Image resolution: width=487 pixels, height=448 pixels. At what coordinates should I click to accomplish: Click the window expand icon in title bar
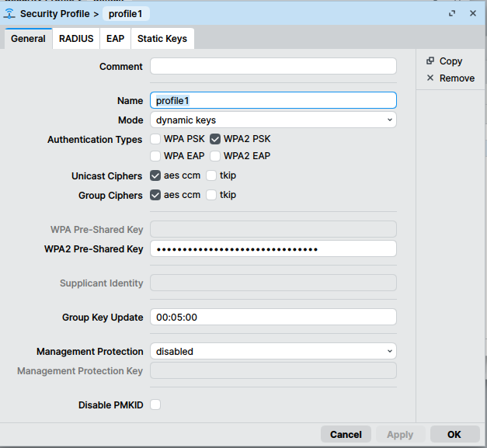point(452,13)
